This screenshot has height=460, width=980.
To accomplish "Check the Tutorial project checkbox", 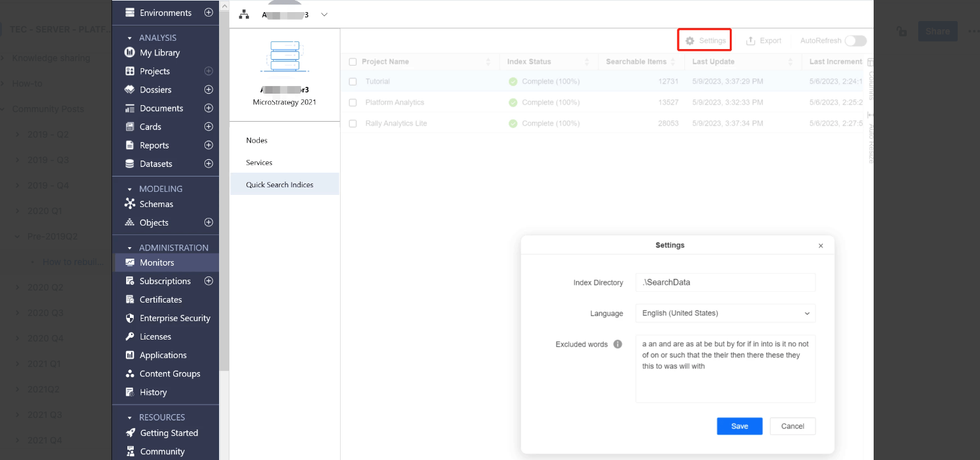I will click(353, 82).
